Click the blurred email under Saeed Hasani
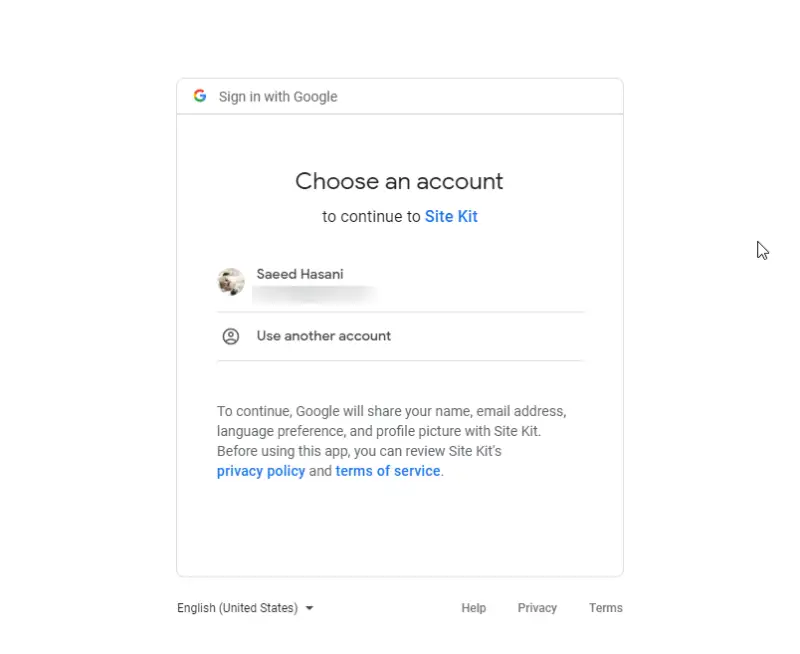Viewport: 800px width, 654px height. click(313, 294)
